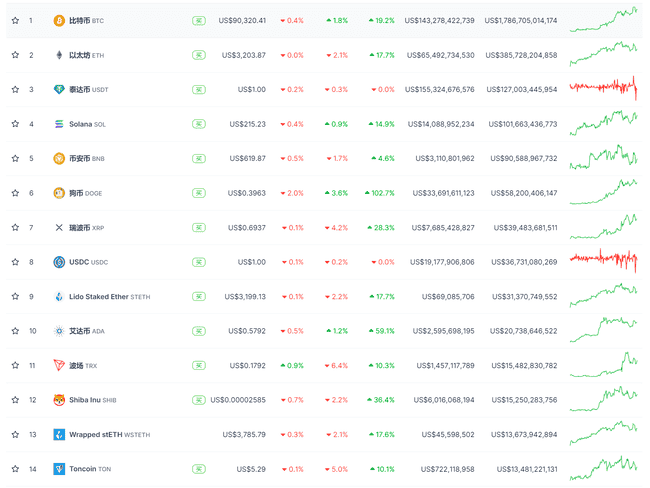Click the XRP logo icon
This screenshot has height=488, width=650.
tap(59, 227)
